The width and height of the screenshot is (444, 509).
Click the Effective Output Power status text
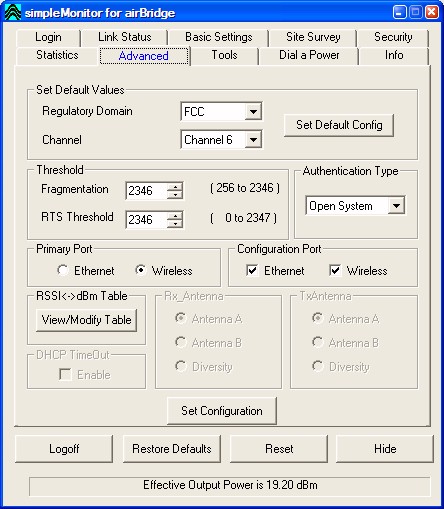[230, 485]
